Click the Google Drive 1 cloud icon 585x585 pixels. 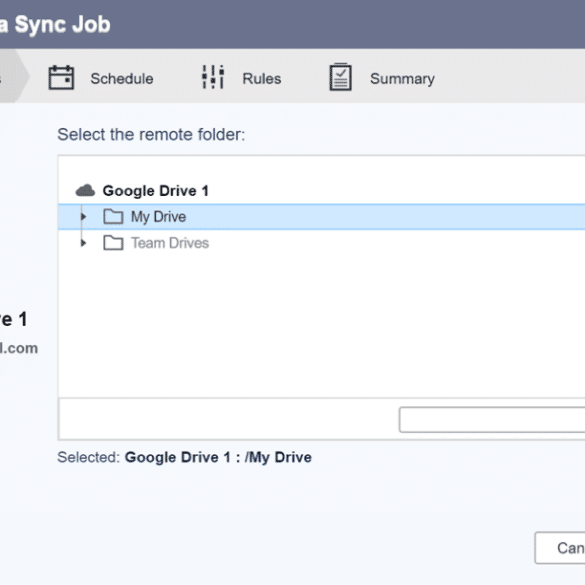click(x=85, y=190)
